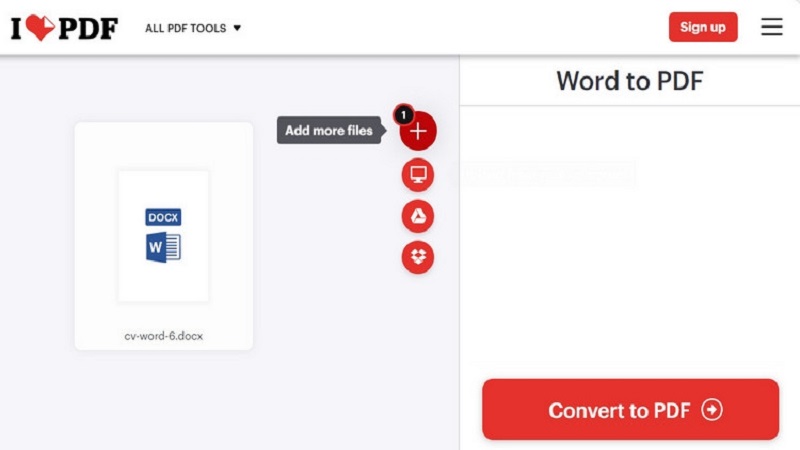Select a file from Google Drive
The width and height of the screenshot is (800, 450).
418,216
